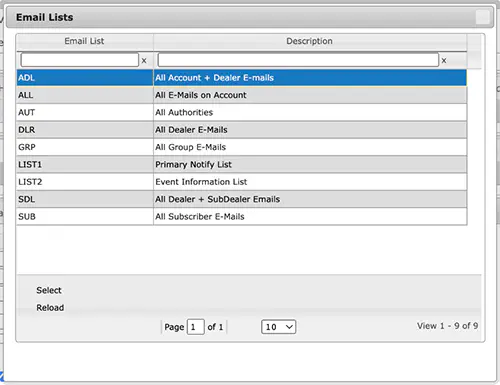Click the 'View 1 - 9 of 9' status text

point(447,326)
